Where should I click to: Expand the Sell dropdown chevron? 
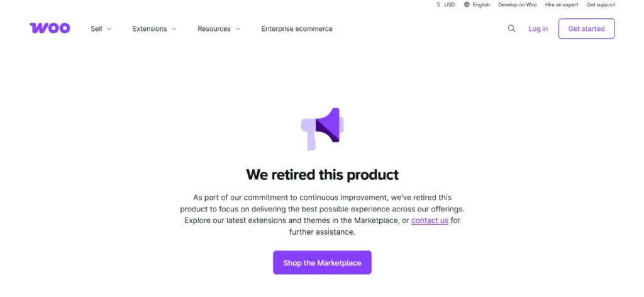pos(109,29)
